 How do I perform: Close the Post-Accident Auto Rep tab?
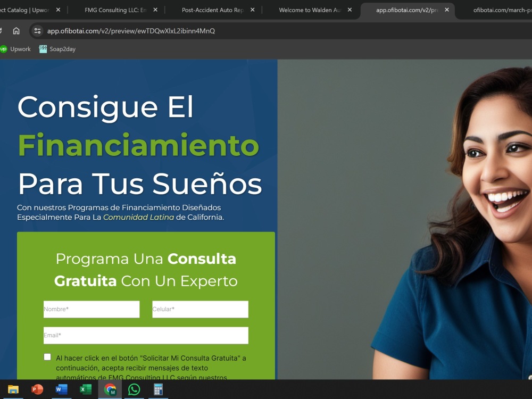(252, 10)
